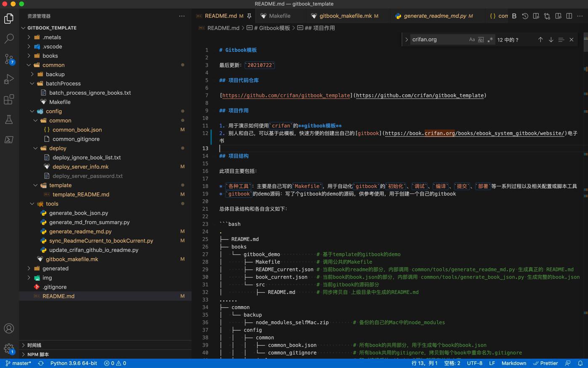
Task: Click the feedback icon in status bar
Action: [568, 363]
